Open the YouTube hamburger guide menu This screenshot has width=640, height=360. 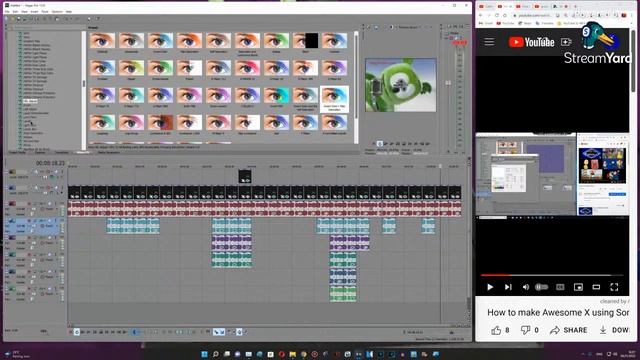pos(489,42)
